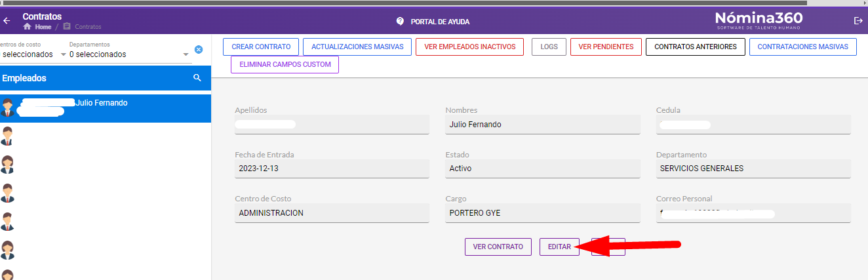Click the Departamento field Servicios Generales

[x=753, y=169]
